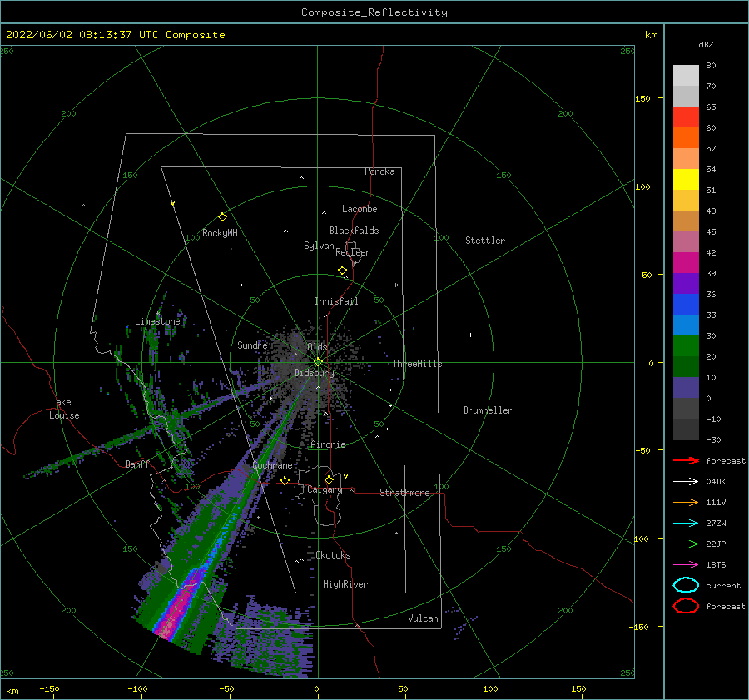Click the Vulcan city label
This screenshot has width=749, height=700.
[424, 618]
